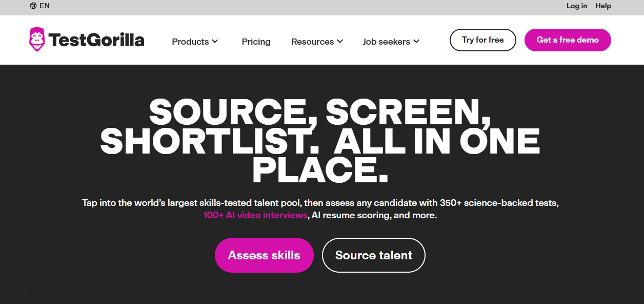This screenshot has height=304, width=644.
Task: Click the globe language icon
Action: [x=33, y=6]
